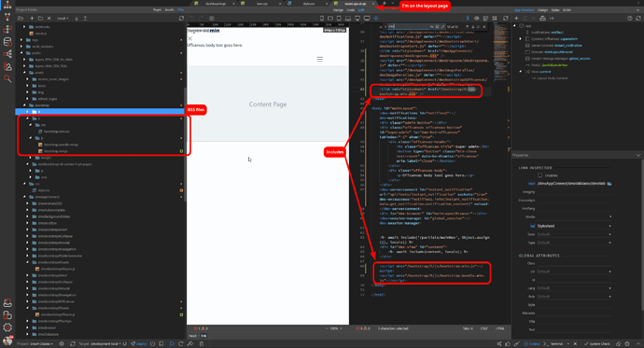The width and height of the screenshot is (644, 348).
Task: Open the Output panel button
Action: tap(532, 343)
